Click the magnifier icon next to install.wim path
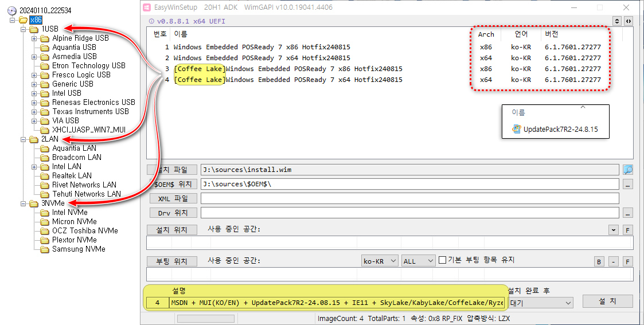 (628, 170)
